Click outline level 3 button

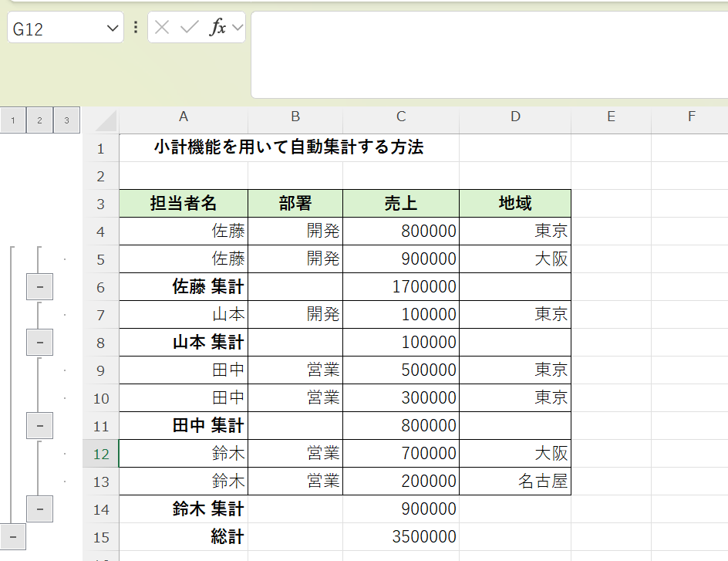tap(67, 120)
